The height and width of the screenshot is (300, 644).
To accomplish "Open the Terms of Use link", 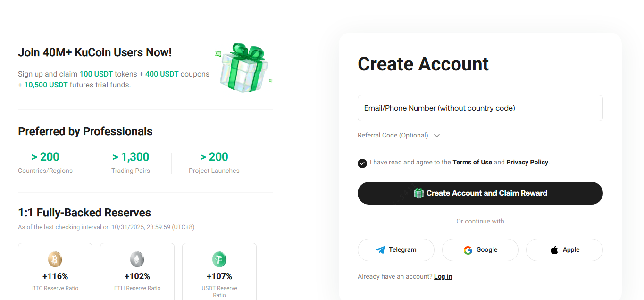I will click(x=472, y=162).
